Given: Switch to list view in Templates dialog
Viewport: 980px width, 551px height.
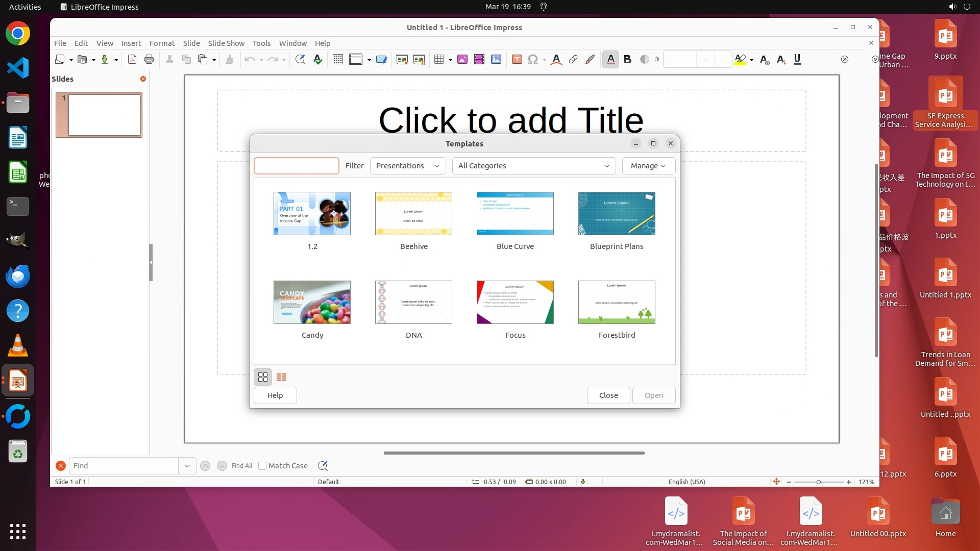Looking at the screenshot, I should click(x=281, y=377).
